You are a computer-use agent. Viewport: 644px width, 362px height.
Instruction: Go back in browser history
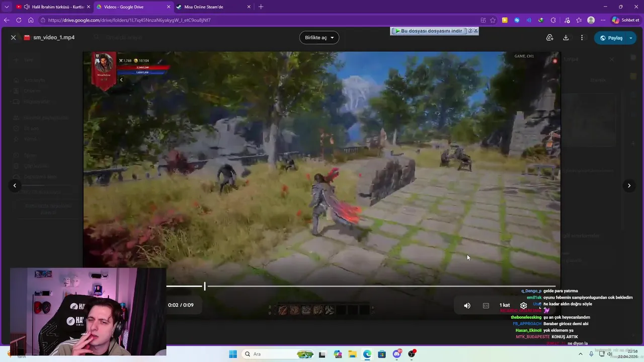(7, 20)
